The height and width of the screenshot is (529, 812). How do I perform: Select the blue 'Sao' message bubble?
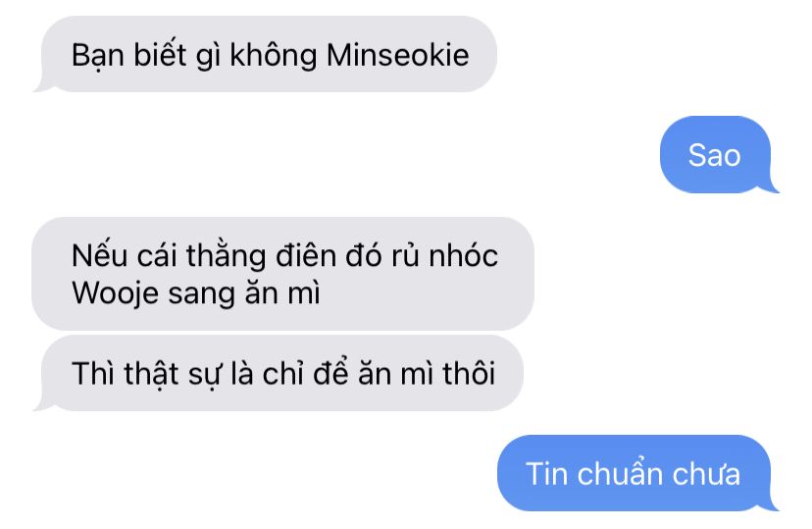tap(719, 154)
